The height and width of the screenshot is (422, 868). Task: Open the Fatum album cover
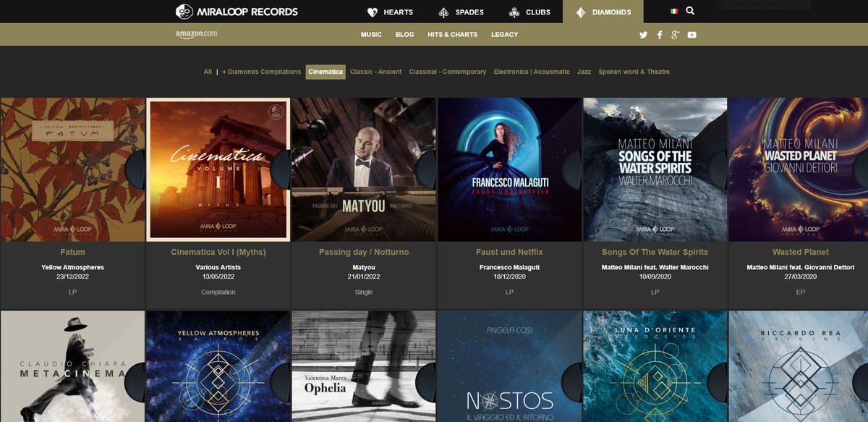point(72,169)
